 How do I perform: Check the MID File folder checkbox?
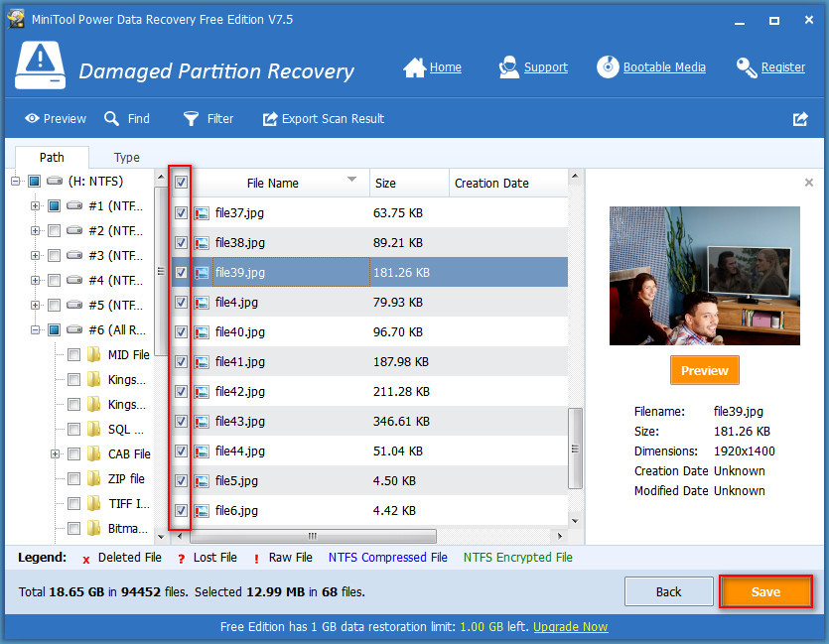pos(74,354)
